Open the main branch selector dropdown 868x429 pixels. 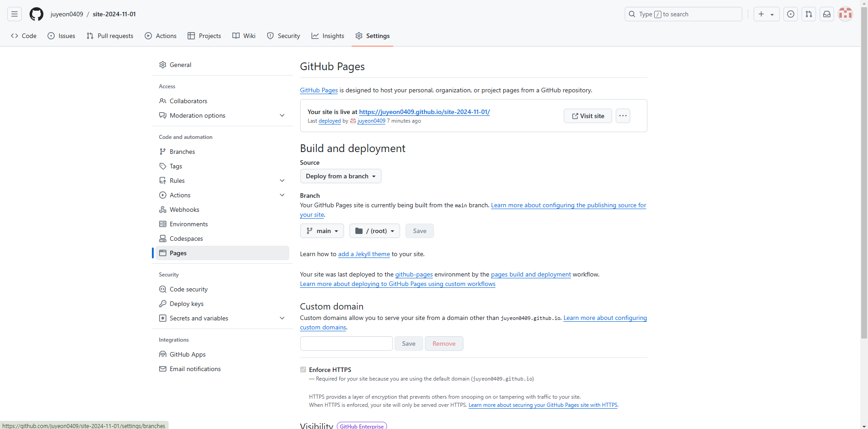point(322,231)
